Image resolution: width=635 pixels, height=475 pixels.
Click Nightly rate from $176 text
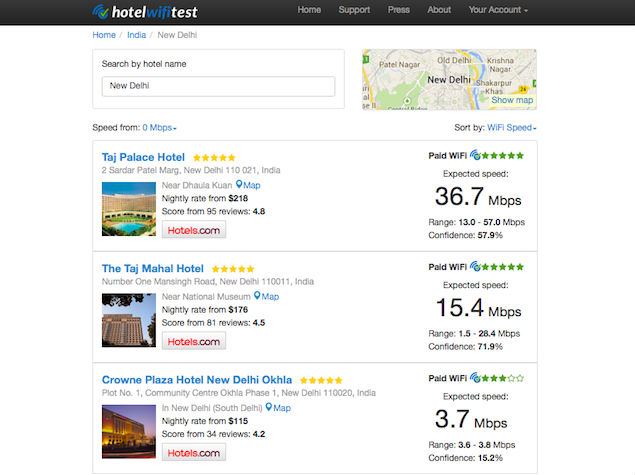coord(205,310)
